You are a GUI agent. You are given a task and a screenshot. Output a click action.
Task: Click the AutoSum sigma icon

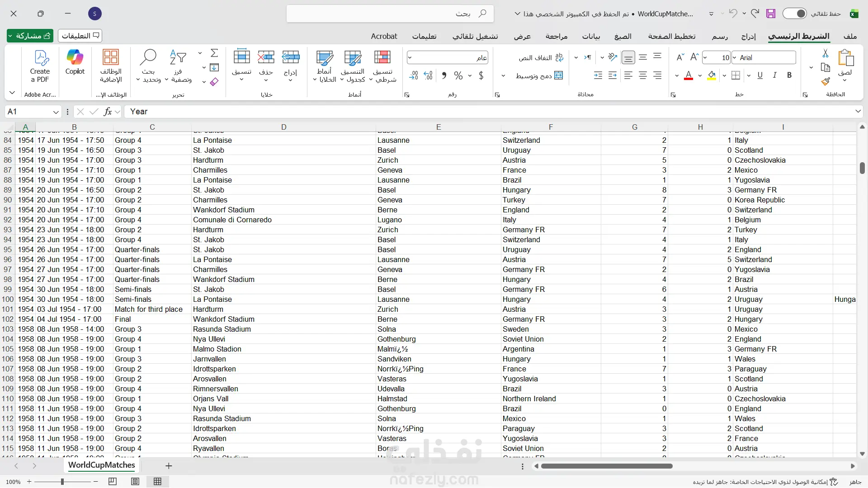(x=214, y=53)
